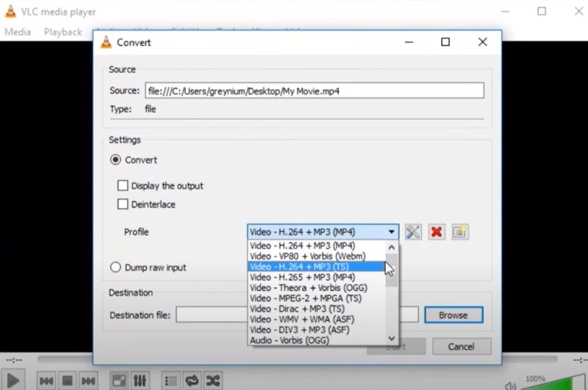Click the create new profile icon
The image size is (588, 390).
[460, 232]
